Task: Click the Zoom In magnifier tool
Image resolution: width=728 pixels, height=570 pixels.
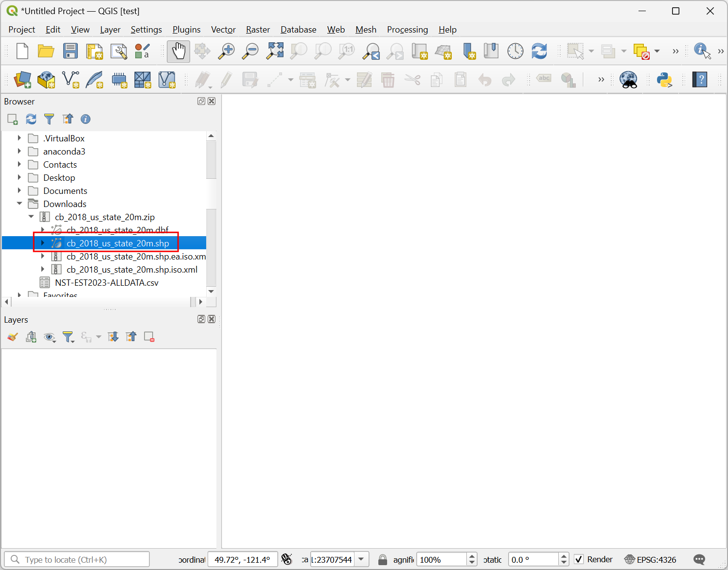Action: point(226,51)
